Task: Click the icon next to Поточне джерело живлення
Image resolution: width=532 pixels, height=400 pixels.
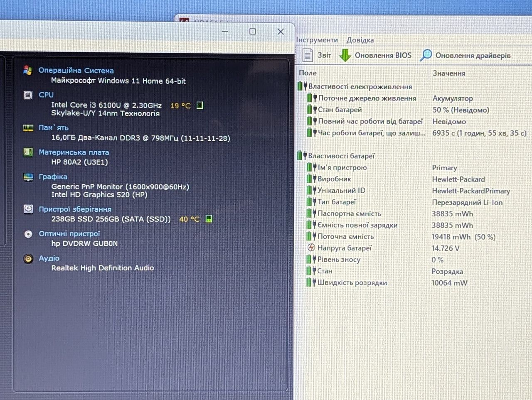Action: [312, 98]
